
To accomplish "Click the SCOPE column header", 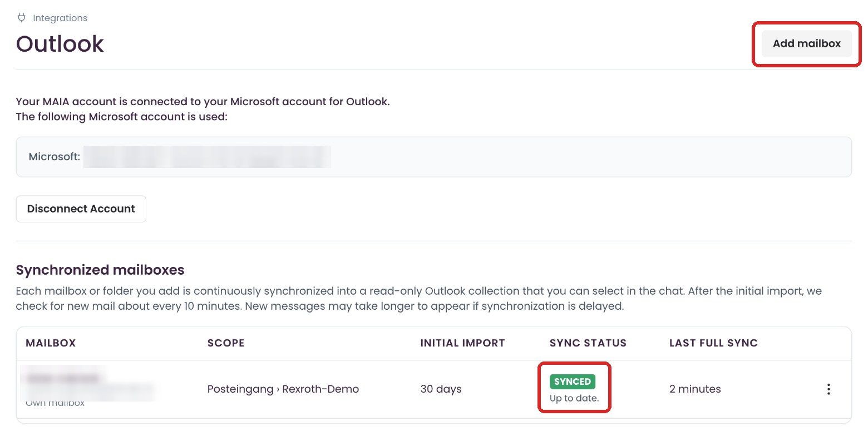I will [226, 343].
